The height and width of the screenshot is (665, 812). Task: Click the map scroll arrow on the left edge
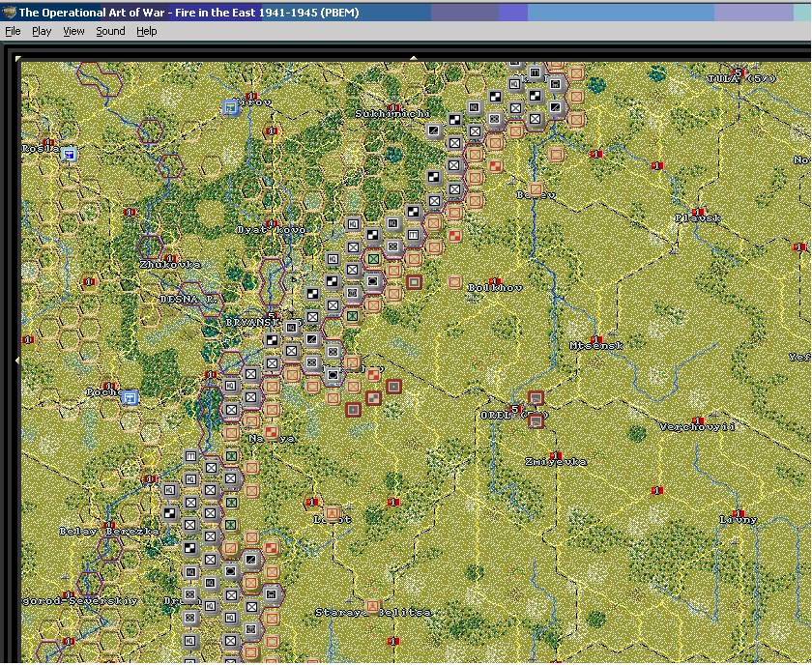pyautogui.click(x=17, y=360)
